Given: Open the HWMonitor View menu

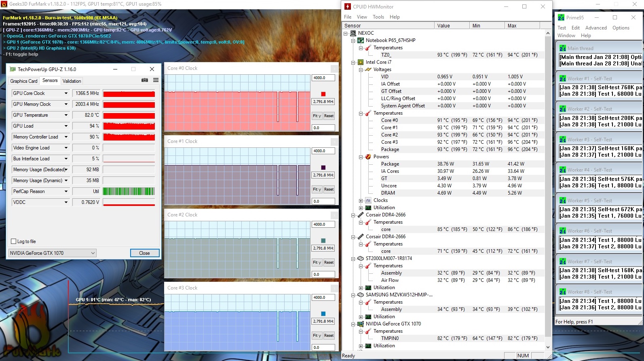Looking at the screenshot, I should [362, 17].
